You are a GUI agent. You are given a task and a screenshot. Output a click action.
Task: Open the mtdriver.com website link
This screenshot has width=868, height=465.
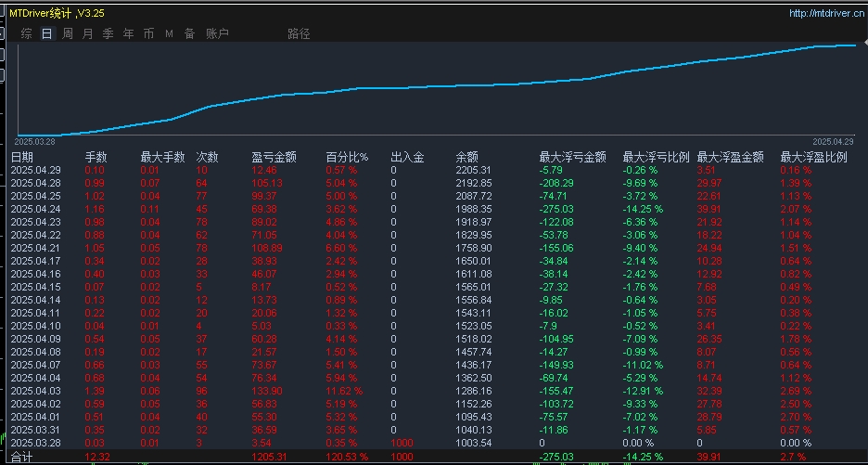pos(823,13)
